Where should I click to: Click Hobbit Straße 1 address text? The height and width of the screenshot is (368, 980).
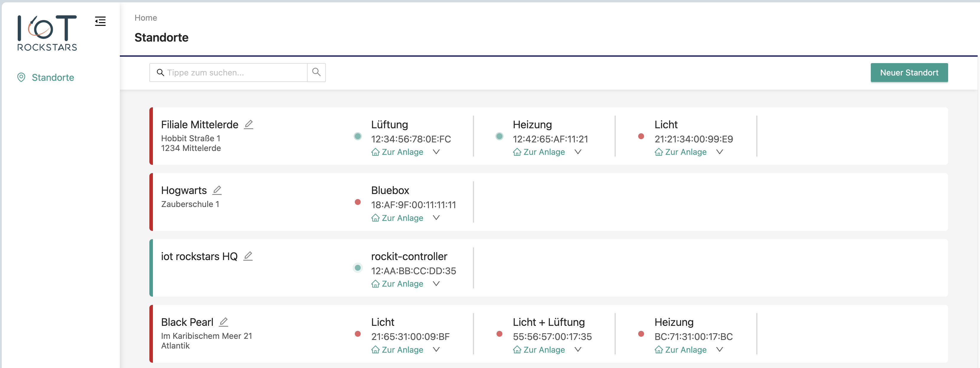pos(191,138)
